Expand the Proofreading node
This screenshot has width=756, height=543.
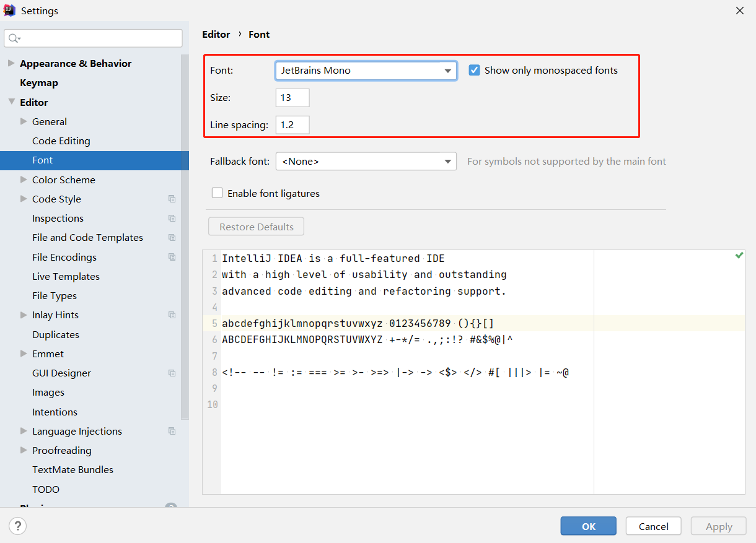[24, 450]
